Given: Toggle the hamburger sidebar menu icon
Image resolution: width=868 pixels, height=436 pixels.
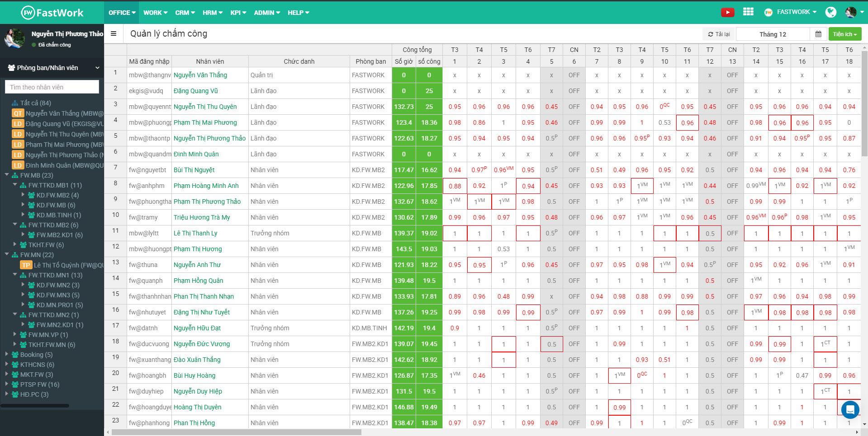Looking at the screenshot, I should click(x=114, y=33).
